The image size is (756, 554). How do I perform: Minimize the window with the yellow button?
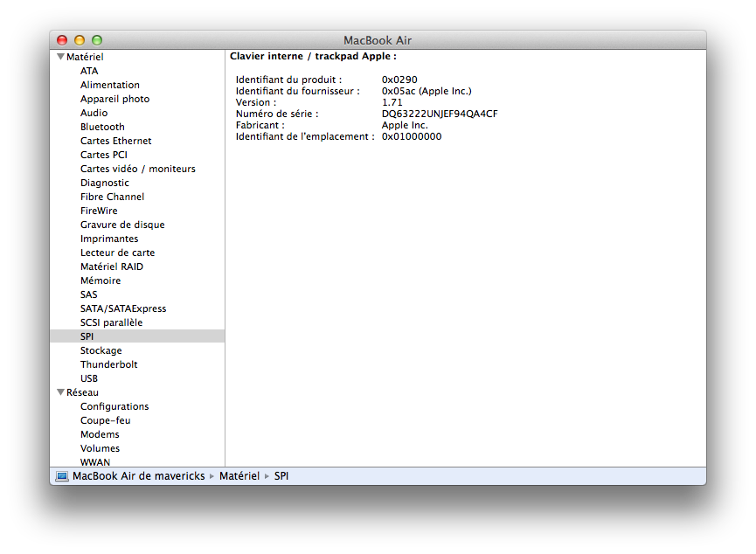[x=80, y=40]
